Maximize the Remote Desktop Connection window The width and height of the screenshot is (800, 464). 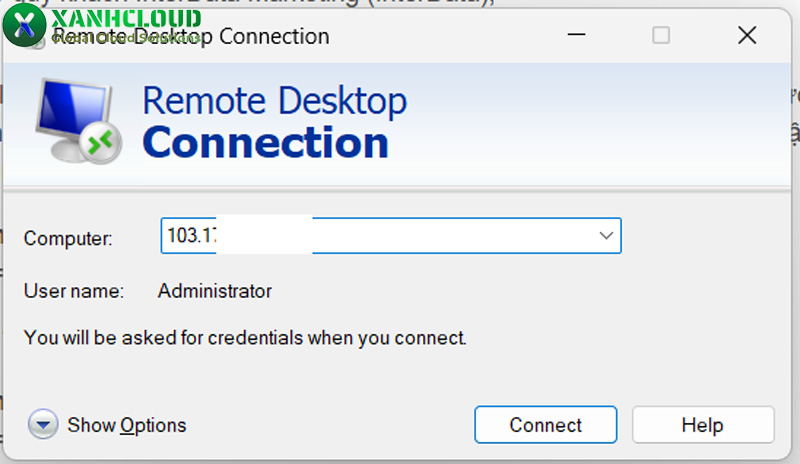pos(661,35)
